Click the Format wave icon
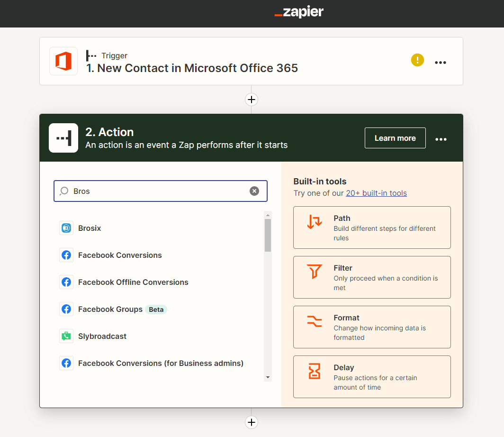This screenshot has height=437, width=504. (x=315, y=321)
